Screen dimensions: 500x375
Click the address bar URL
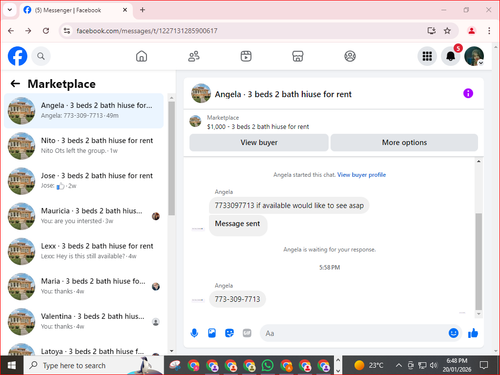pyautogui.click(x=147, y=31)
